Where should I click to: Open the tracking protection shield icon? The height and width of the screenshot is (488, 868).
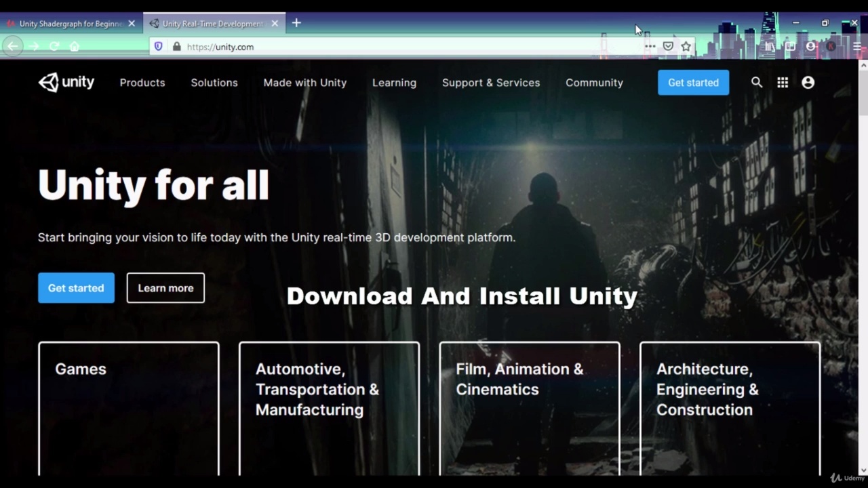159,47
